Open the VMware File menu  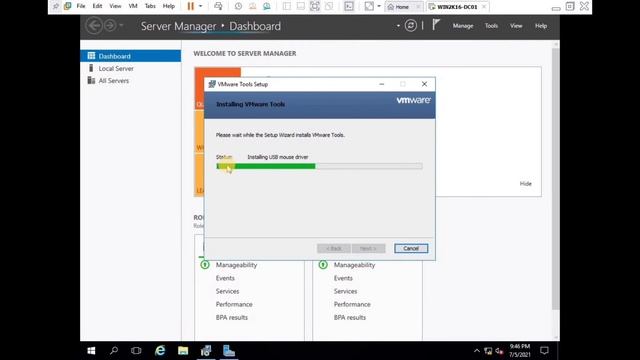click(81, 6)
